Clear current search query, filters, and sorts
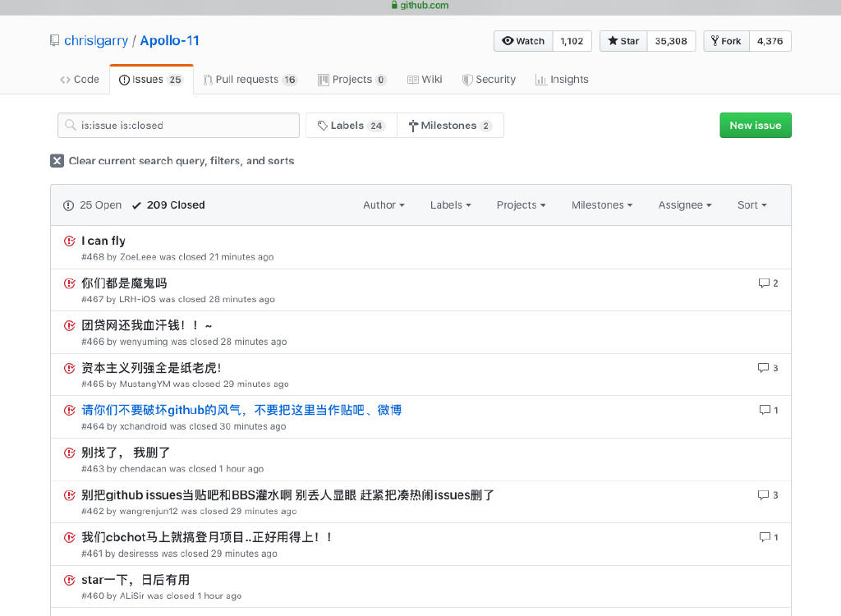The height and width of the screenshot is (616, 841). click(x=172, y=161)
